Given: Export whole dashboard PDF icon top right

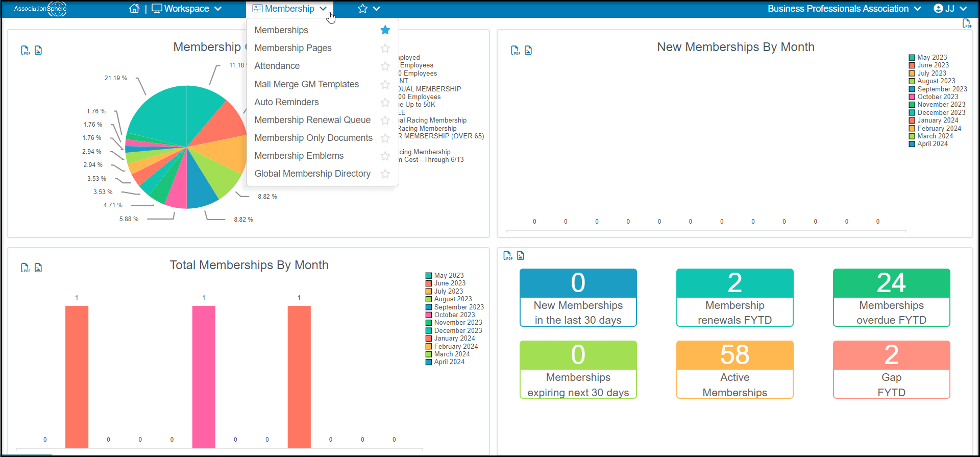Looking at the screenshot, I should [967, 23].
